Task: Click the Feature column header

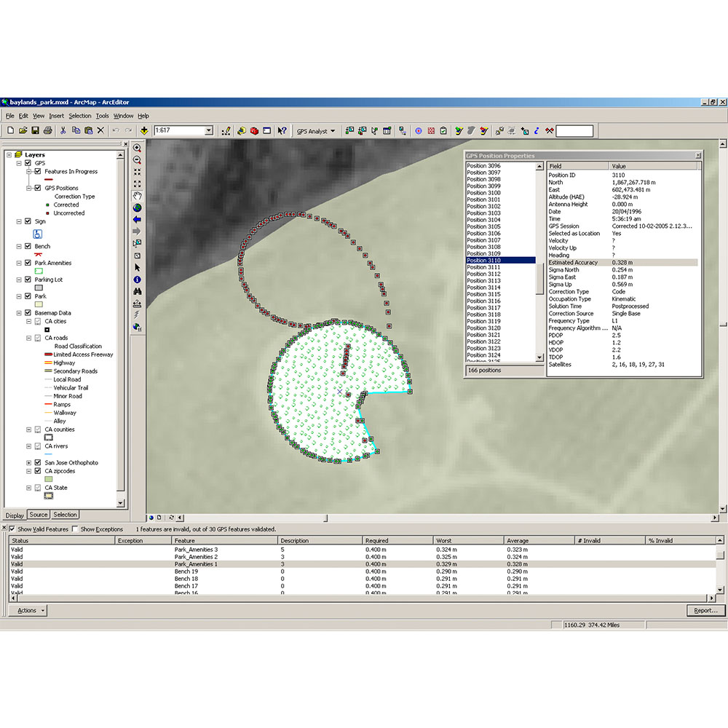Action: [x=224, y=540]
